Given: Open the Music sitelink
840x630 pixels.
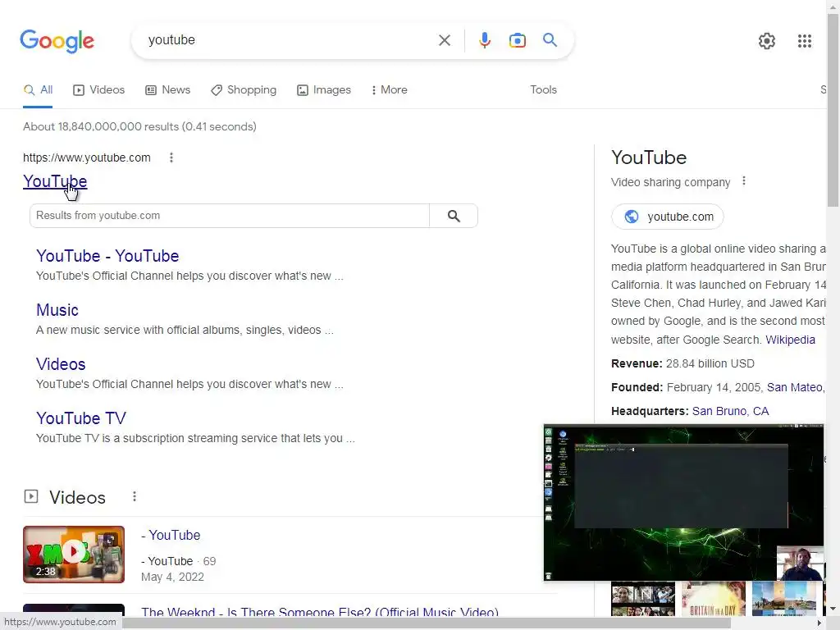Looking at the screenshot, I should click(57, 310).
